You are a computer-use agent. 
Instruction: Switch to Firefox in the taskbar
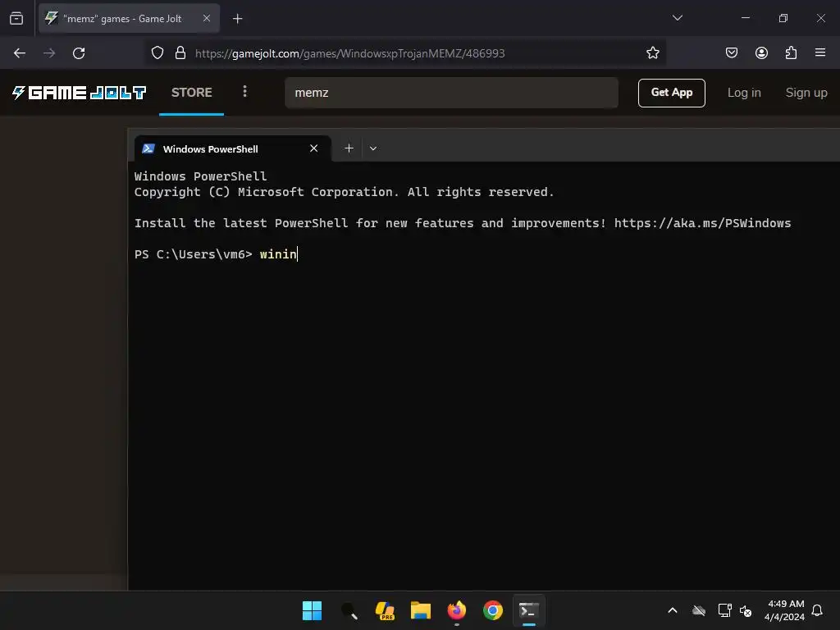tap(457, 610)
